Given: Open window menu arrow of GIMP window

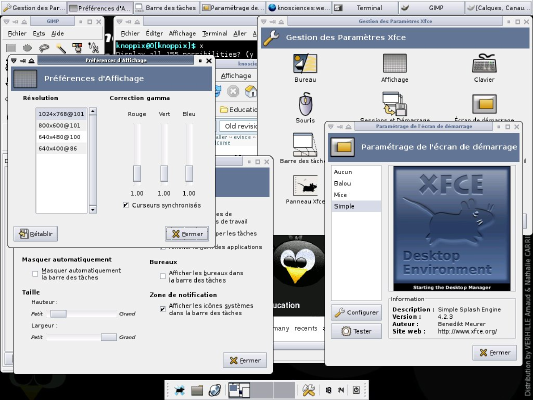Looking at the screenshot, I should [6, 21].
